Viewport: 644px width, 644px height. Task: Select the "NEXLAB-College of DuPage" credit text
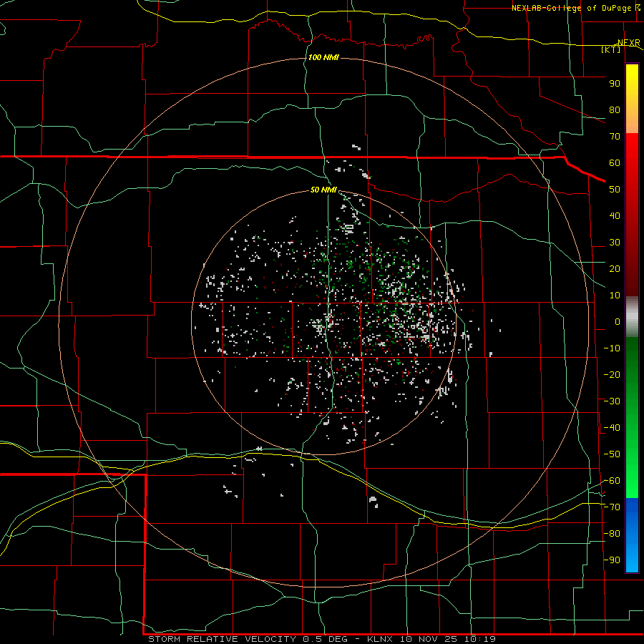click(572, 8)
